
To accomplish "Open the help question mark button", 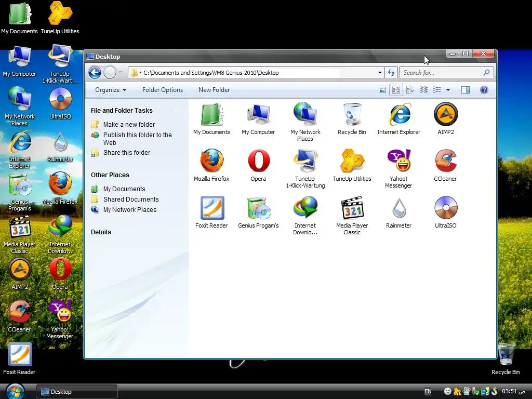I will pos(484,90).
